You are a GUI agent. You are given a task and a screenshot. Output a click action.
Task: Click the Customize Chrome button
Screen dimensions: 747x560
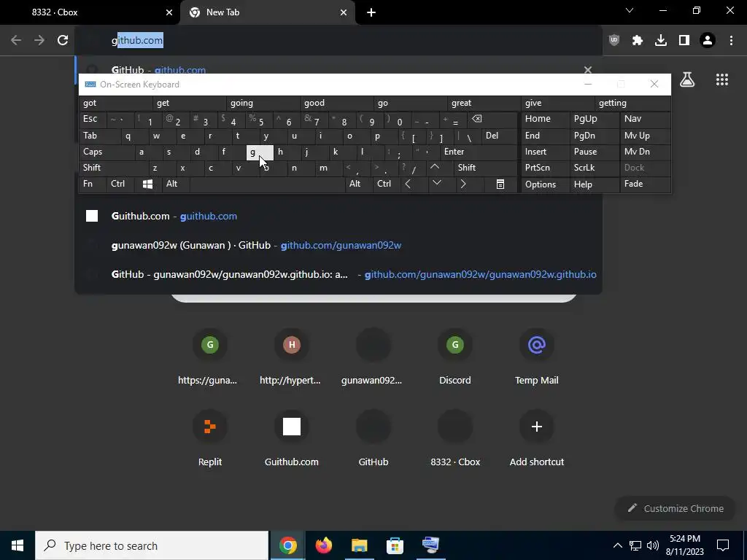tap(675, 508)
